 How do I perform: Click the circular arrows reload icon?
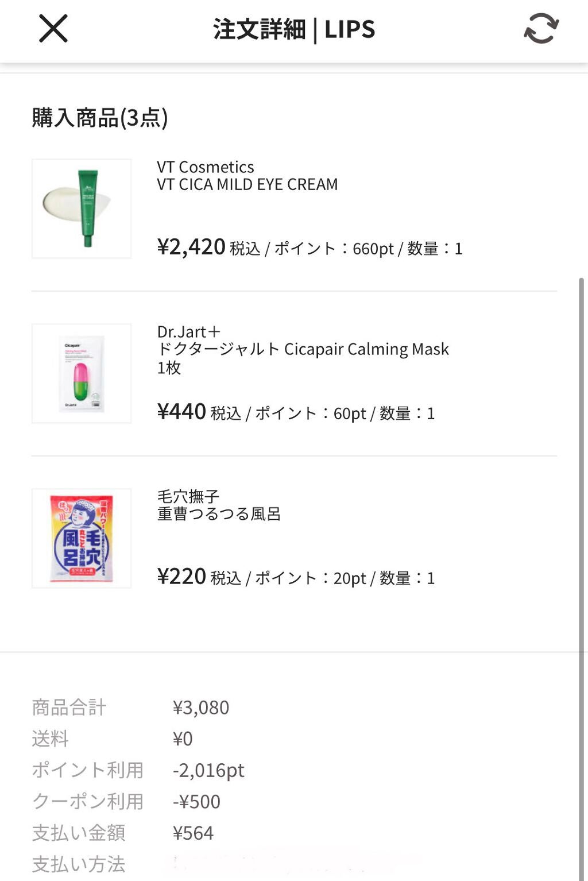click(x=540, y=30)
